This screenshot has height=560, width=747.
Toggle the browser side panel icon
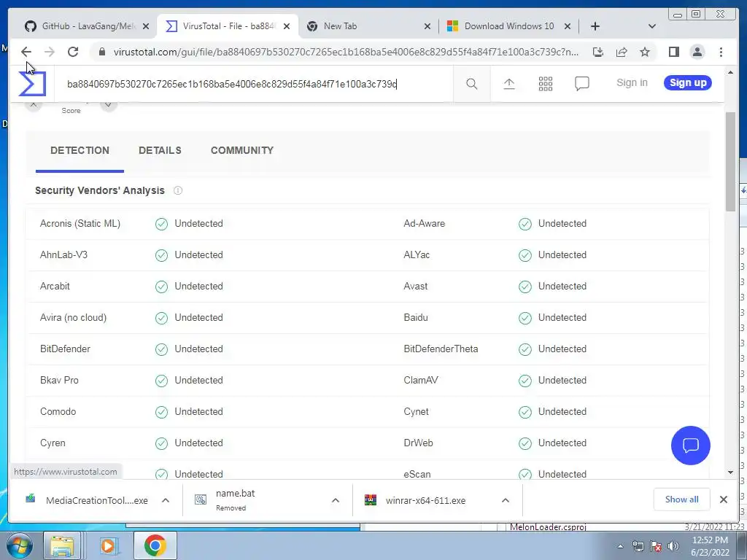tap(673, 52)
